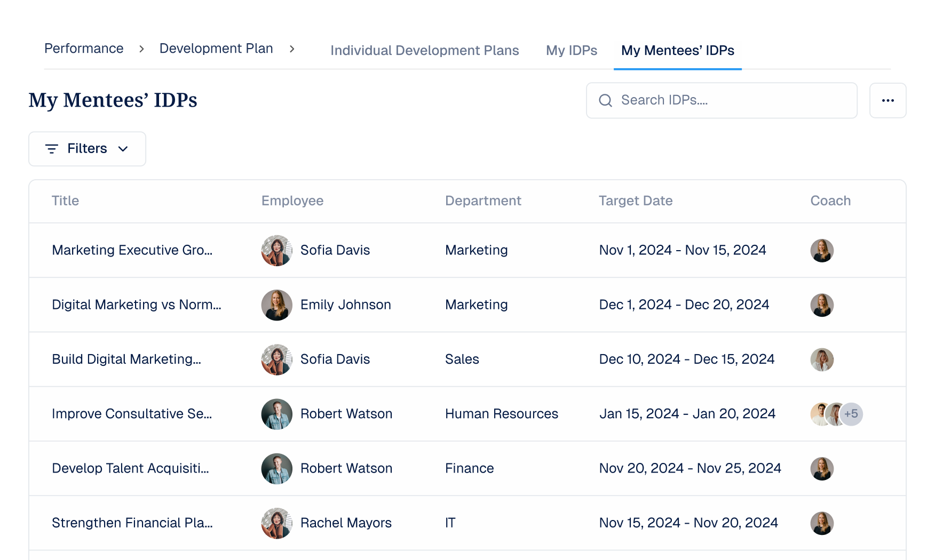Click coach avatar in Digital Marketing vs Norm row

tap(822, 305)
